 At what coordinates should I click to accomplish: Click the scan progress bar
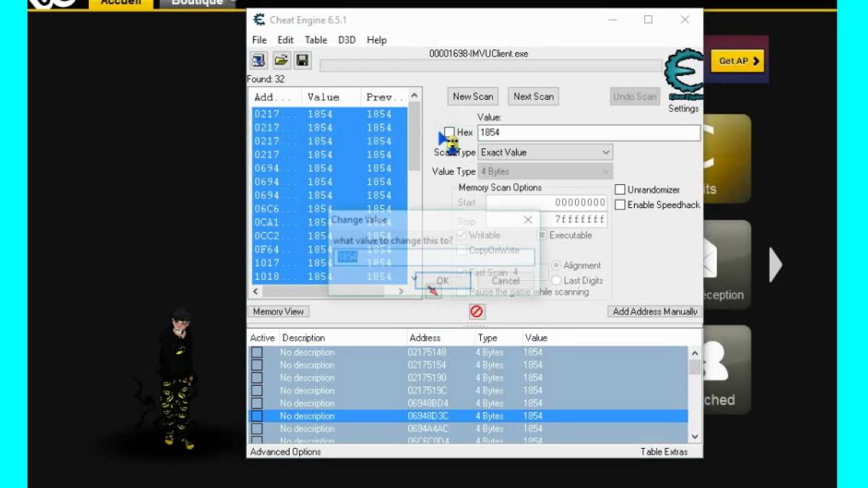point(491,66)
